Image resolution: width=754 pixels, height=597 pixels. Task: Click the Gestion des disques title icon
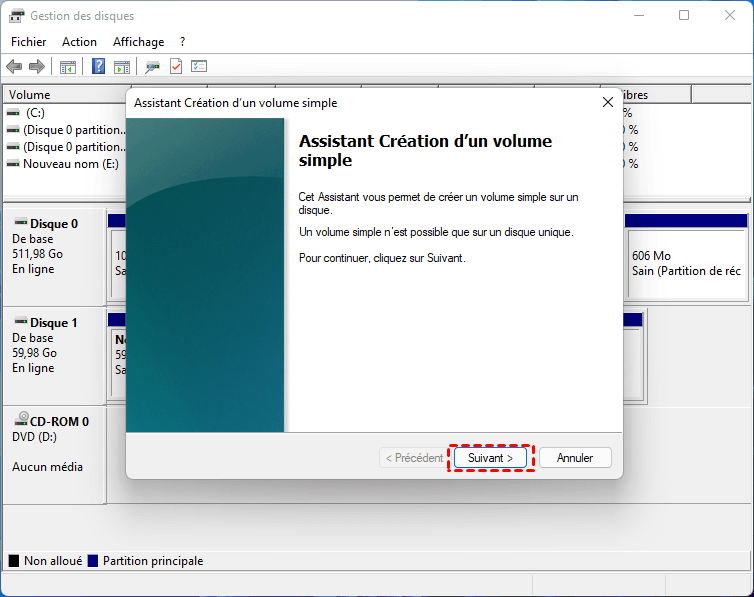[16, 16]
